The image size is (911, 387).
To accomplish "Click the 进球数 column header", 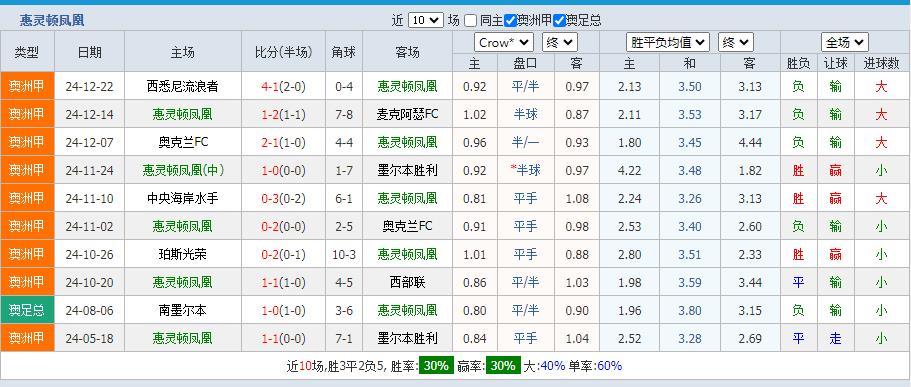I will (x=881, y=64).
